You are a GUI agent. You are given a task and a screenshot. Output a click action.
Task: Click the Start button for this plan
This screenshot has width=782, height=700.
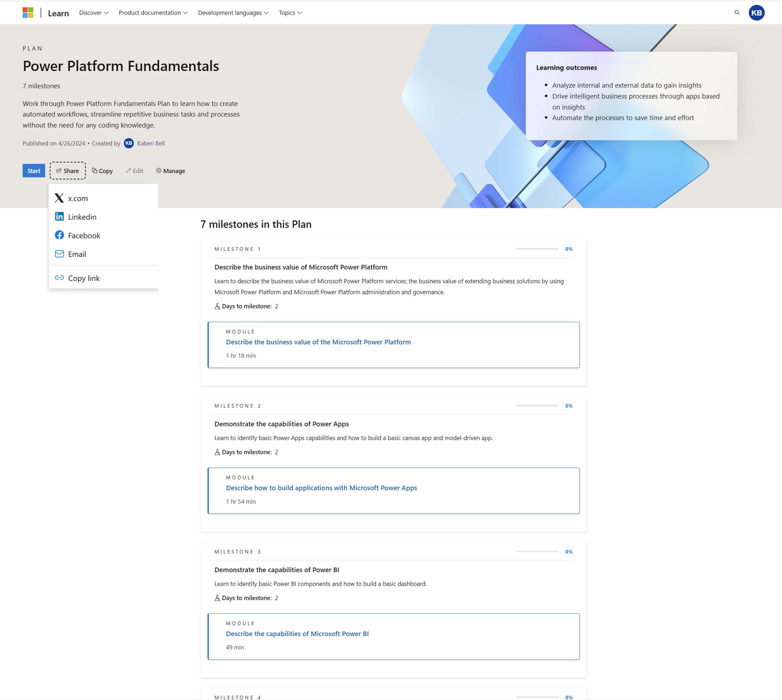click(34, 170)
